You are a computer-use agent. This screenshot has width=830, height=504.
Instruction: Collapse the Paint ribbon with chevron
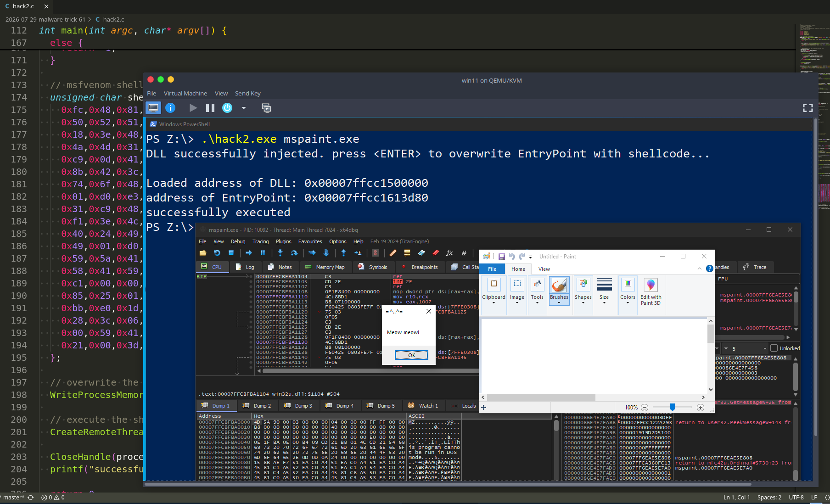tap(700, 269)
